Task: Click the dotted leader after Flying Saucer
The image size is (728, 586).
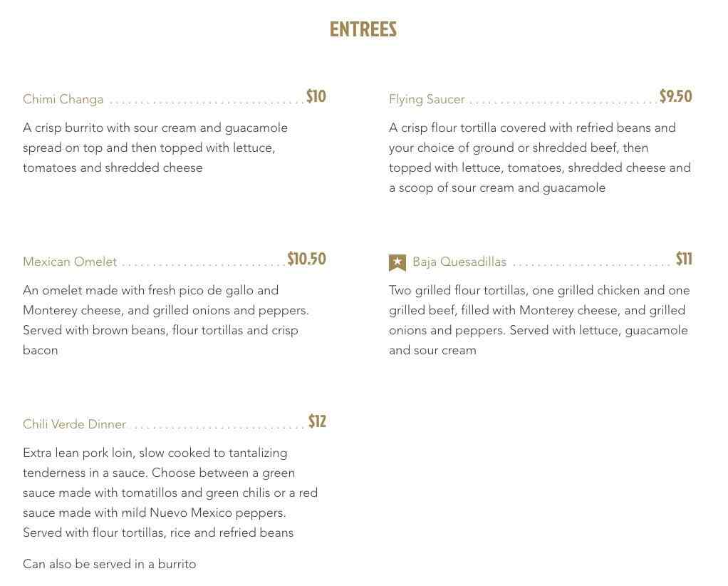Action: [x=563, y=101]
